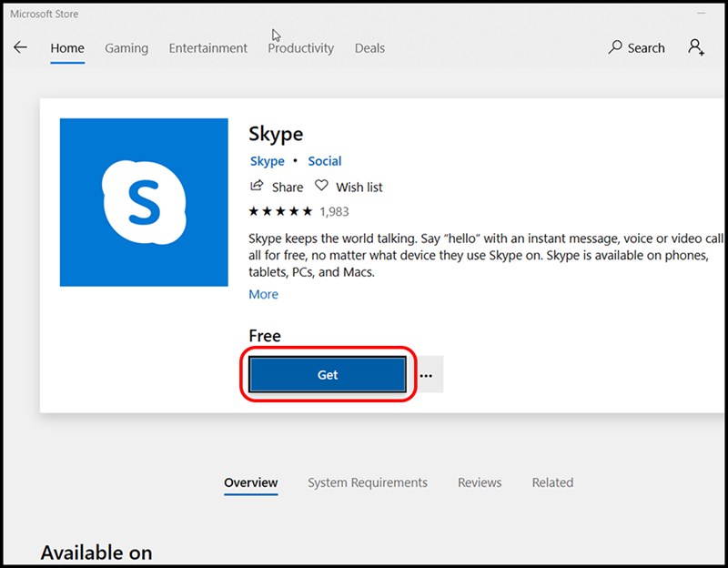Screen dimensions: 728x568
Task: Click the Free price text
Action: click(265, 336)
